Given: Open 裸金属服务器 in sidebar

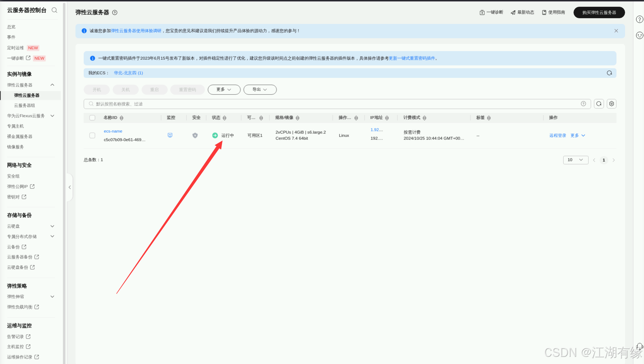Looking at the screenshot, I should (x=20, y=137).
